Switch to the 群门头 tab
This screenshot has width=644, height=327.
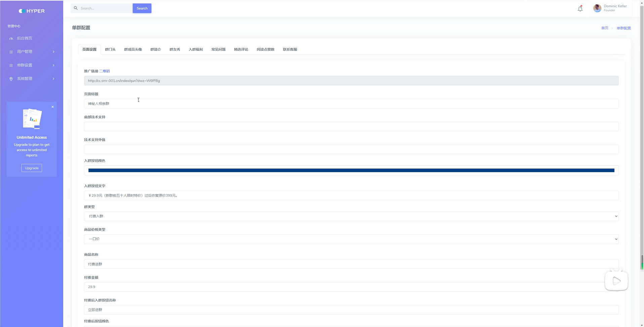pos(110,49)
